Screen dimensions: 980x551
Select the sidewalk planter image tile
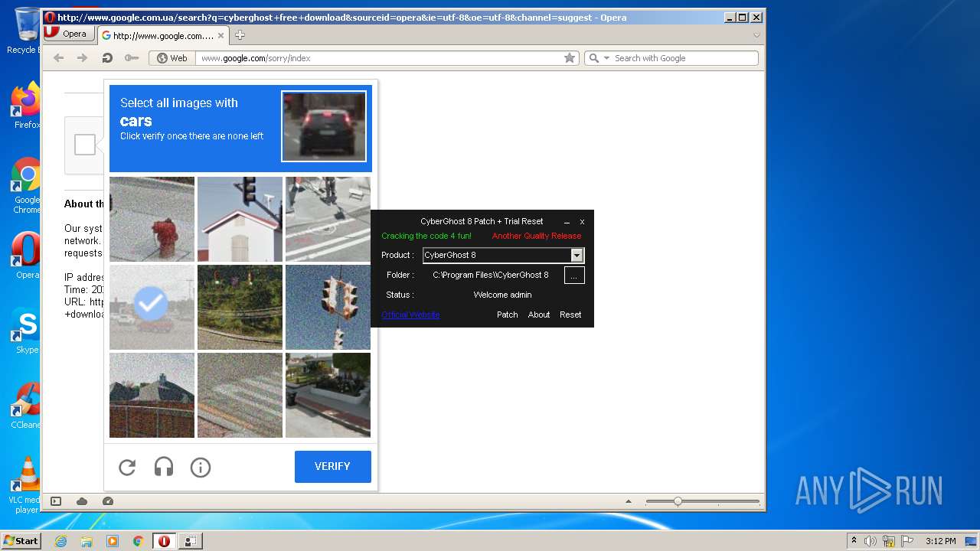[x=328, y=395]
